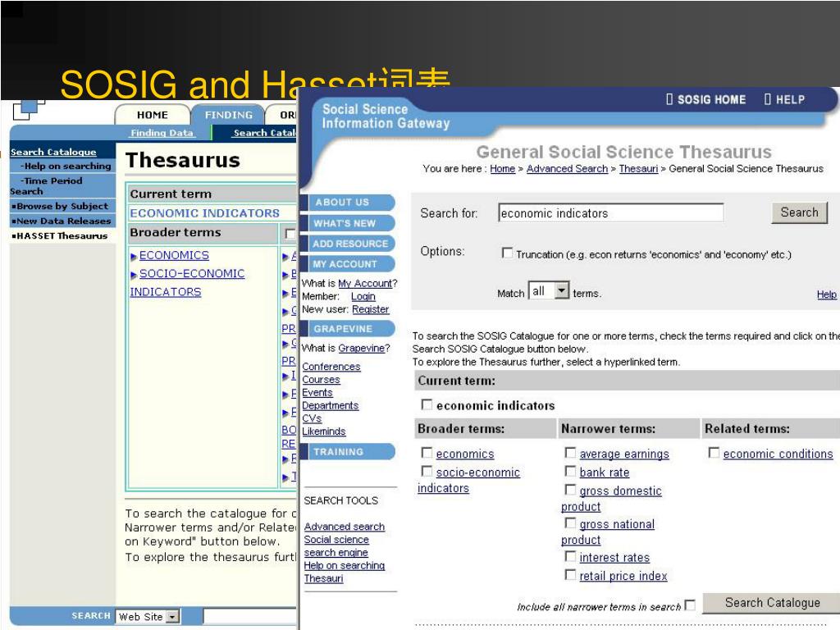Tick the gross national product checkbox
Image resolution: width=840 pixels, height=630 pixels.
pos(571,523)
